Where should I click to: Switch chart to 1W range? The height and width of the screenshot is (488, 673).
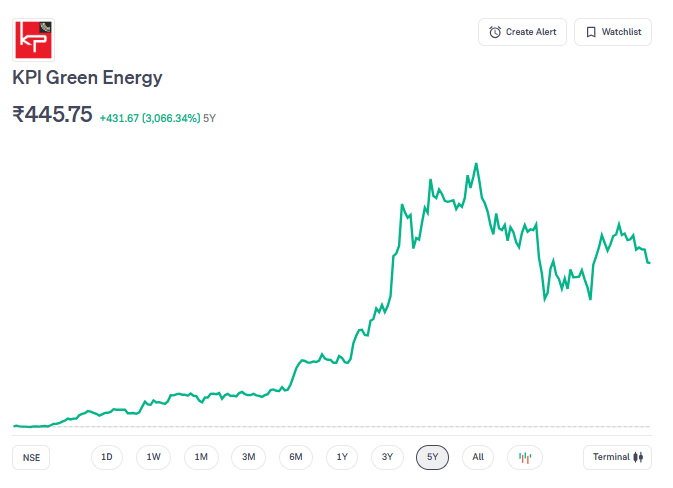click(x=153, y=457)
